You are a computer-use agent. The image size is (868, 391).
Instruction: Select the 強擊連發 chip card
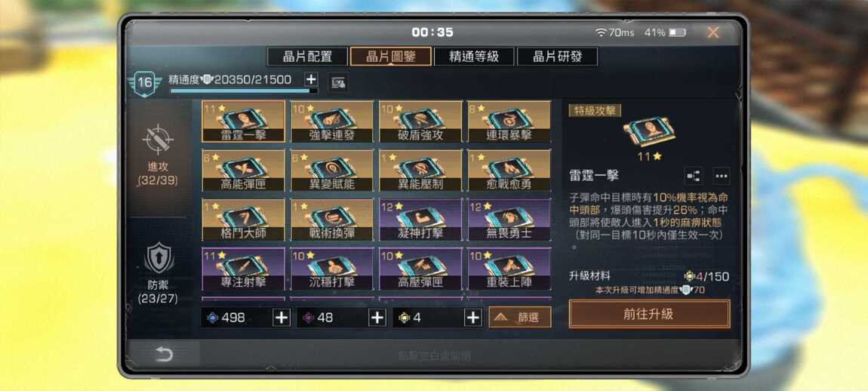tap(332, 122)
